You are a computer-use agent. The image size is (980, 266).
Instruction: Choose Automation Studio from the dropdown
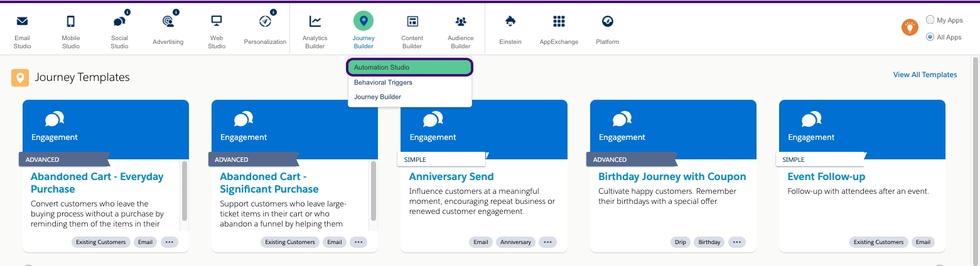(409, 67)
